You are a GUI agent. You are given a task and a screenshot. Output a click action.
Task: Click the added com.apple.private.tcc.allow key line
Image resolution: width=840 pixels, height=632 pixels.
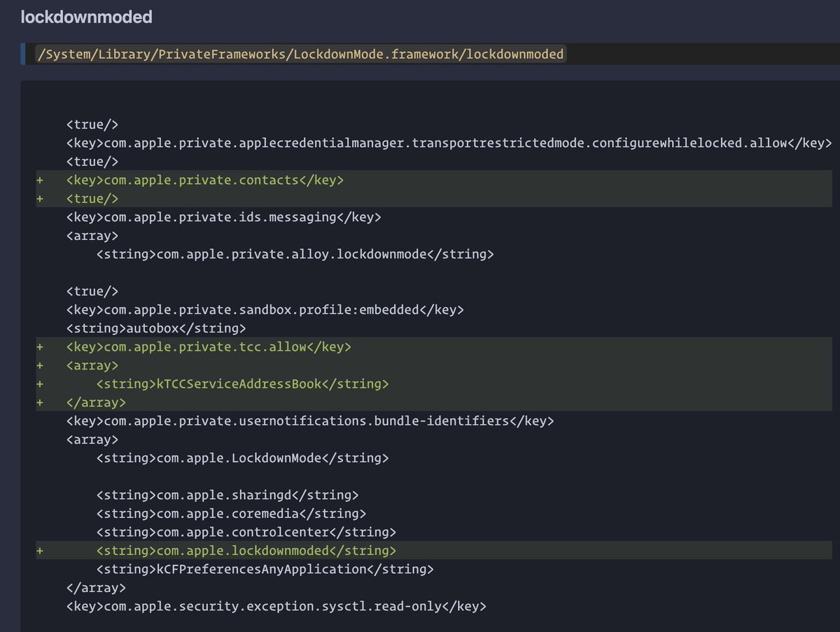(x=209, y=346)
